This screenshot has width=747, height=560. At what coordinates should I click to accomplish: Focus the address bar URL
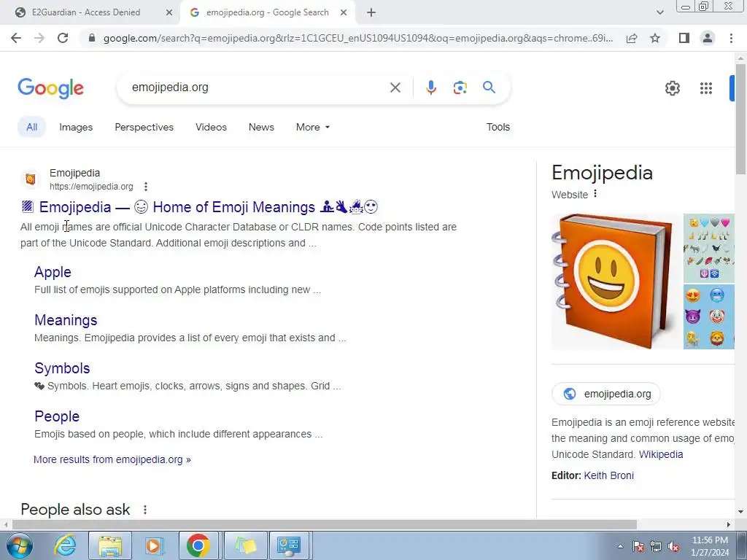357,38
